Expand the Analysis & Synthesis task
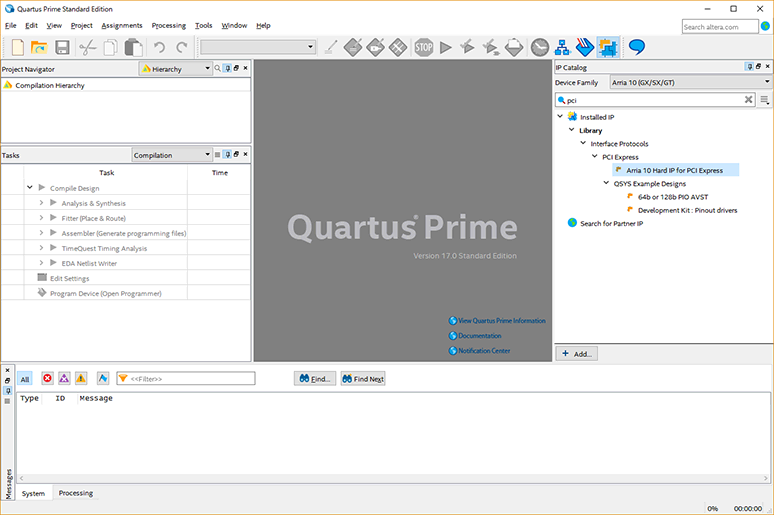This screenshot has height=515, width=774. click(41, 203)
